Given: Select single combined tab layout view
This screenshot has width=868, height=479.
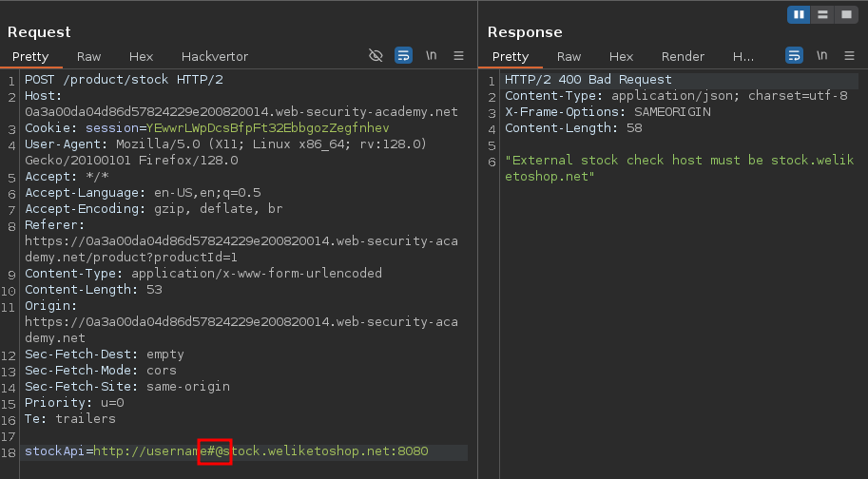Looking at the screenshot, I should click(846, 14).
